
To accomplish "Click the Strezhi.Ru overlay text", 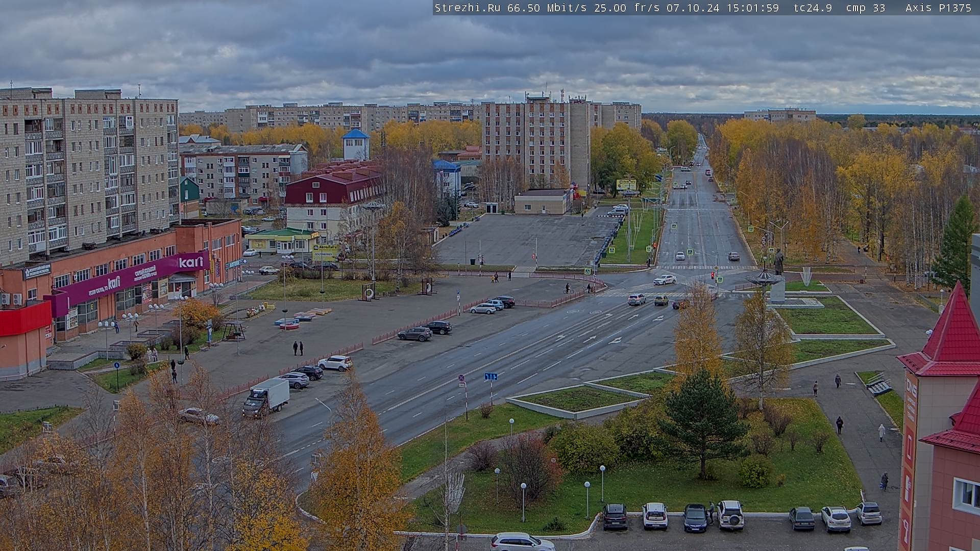I will [x=467, y=8].
